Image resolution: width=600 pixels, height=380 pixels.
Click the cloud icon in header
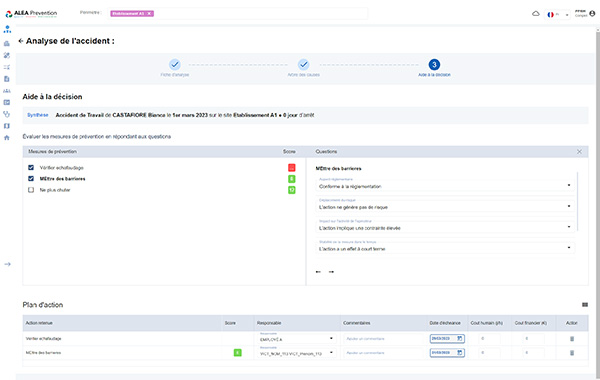536,14
